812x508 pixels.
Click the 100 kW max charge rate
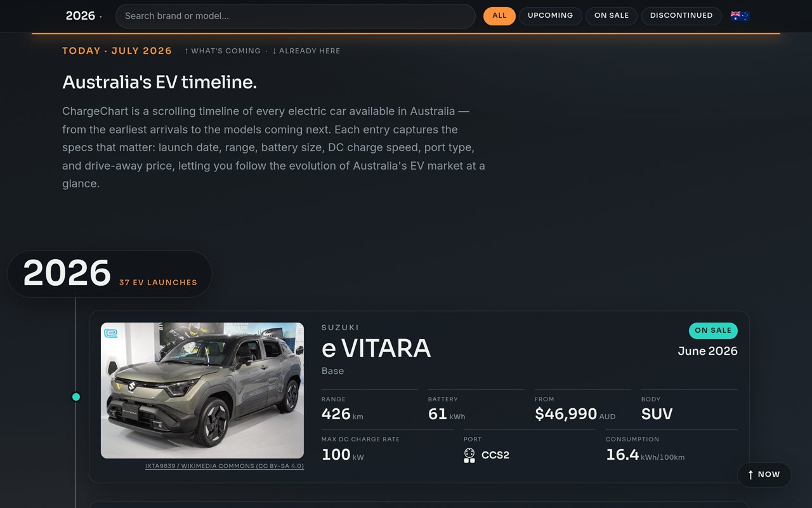[343, 455]
